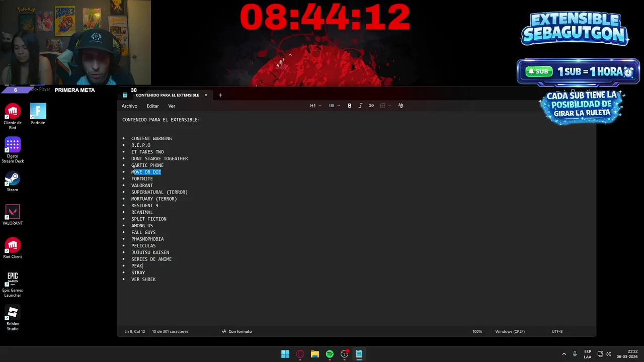Screen dimensions: 644x362
Task: Click the character count in status bar
Action: (x=170, y=331)
